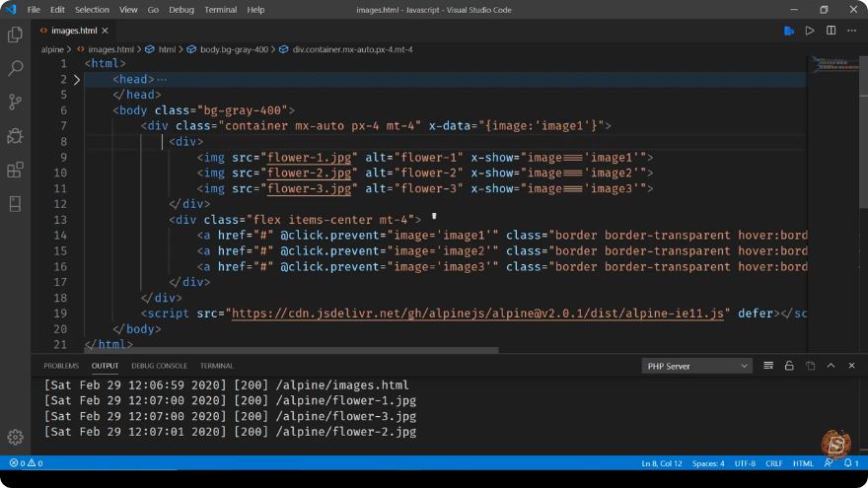
Task: Open the Help menu
Action: (x=255, y=10)
